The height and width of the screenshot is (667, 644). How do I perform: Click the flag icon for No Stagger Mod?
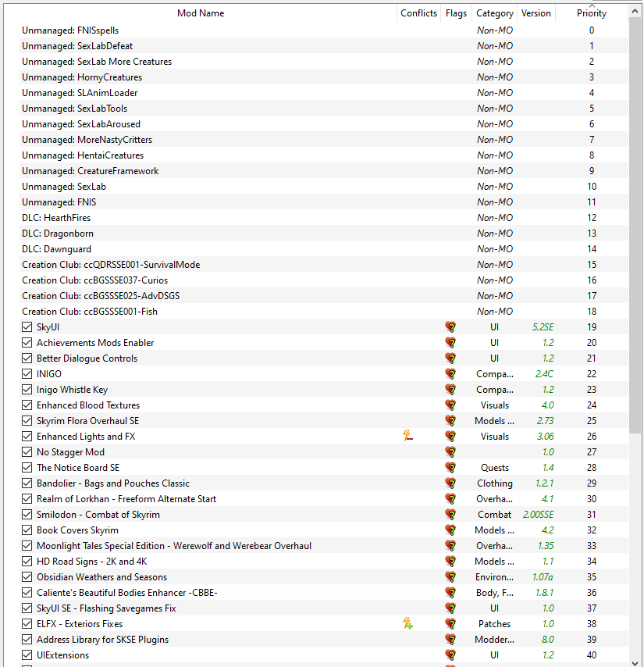pos(450,452)
